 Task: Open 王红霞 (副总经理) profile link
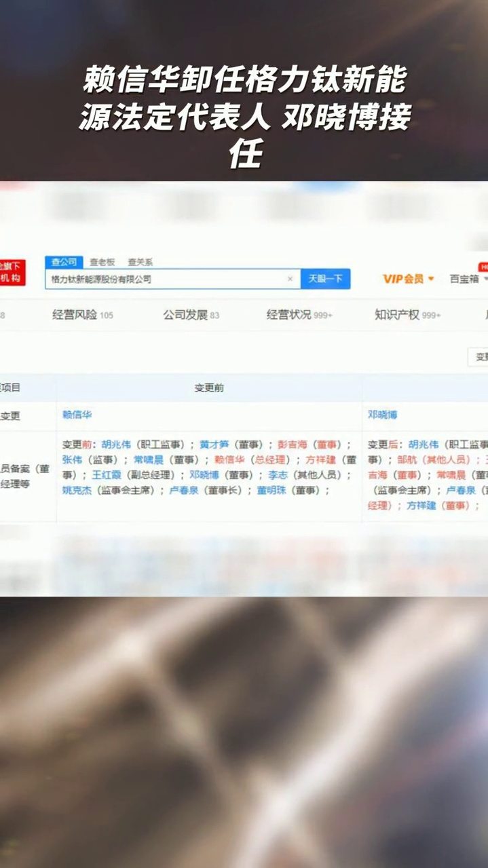coord(106,475)
